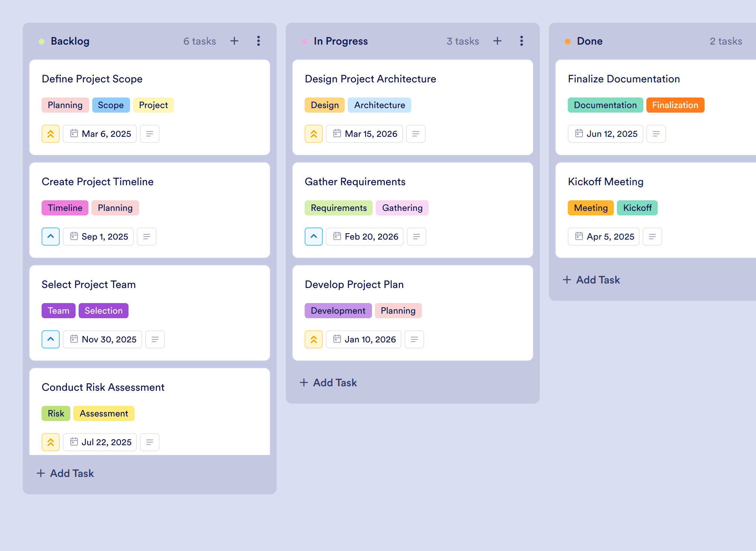Click priority icon on Develop Project Plan
Screen dimensions: 756x551
click(x=314, y=339)
